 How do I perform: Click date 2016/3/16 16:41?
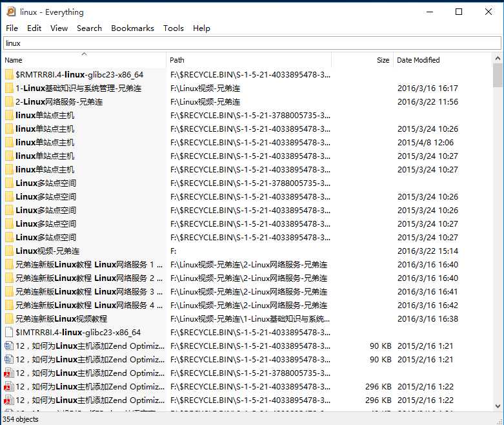pyautogui.click(x=427, y=291)
